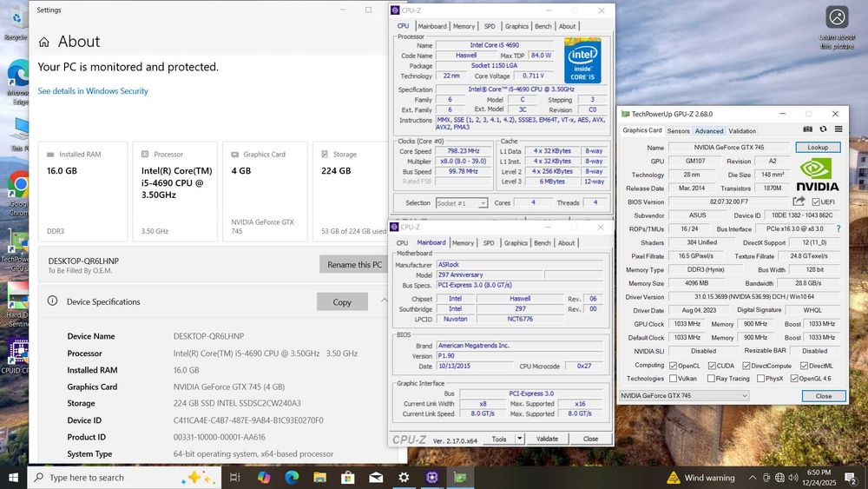Click the Bus Interface question mark icon

click(x=838, y=228)
